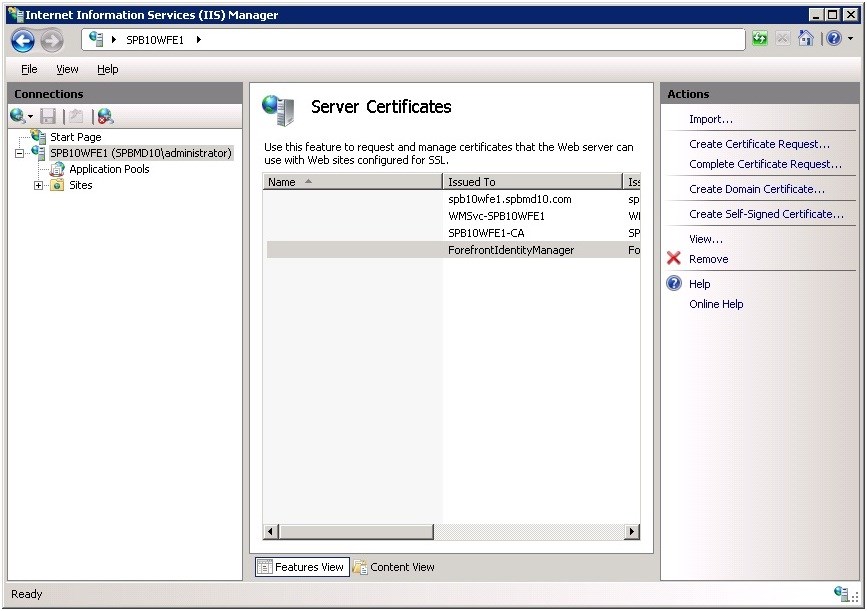867x611 pixels.
Task: Click the Delete Connection icon in Connections toolbar
Action: (x=105, y=116)
